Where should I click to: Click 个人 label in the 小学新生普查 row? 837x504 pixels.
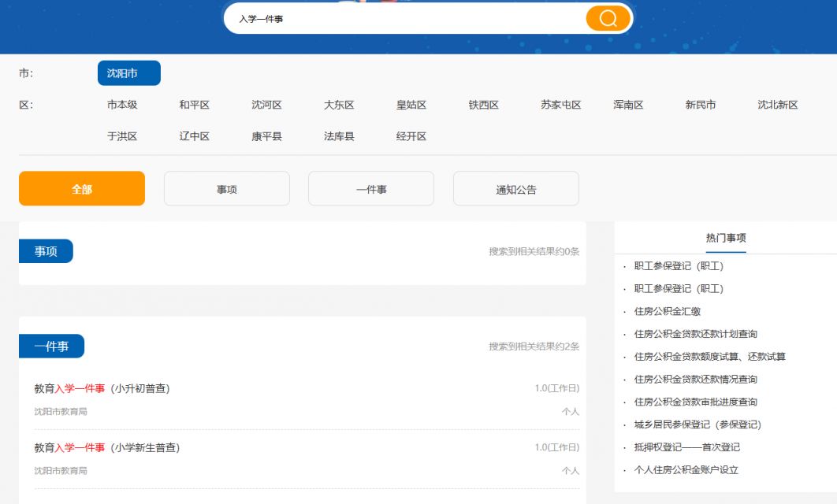click(570, 471)
